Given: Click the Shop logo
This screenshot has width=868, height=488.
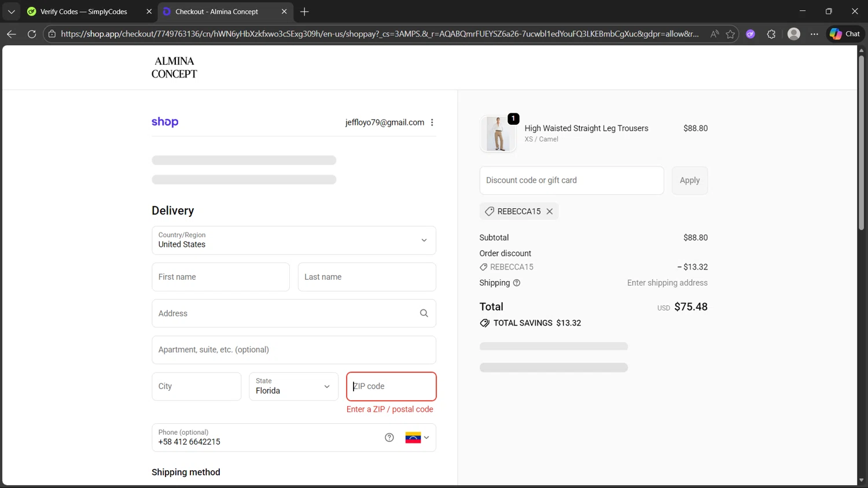Looking at the screenshot, I should point(165,122).
